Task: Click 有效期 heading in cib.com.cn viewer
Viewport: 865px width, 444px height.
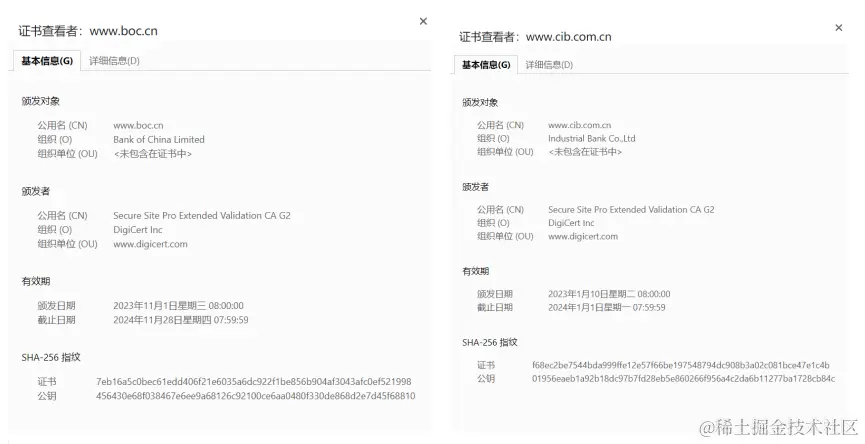Action: (x=476, y=271)
